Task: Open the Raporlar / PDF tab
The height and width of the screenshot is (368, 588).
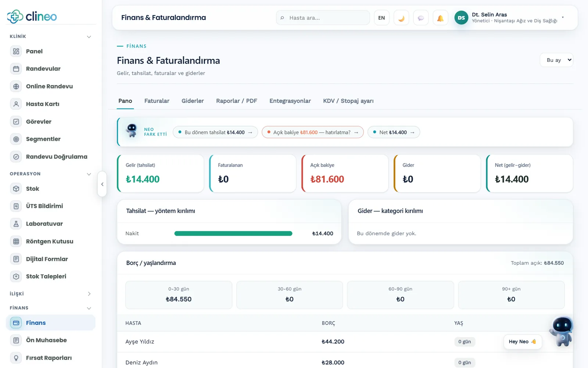Action: coord(237,101)
